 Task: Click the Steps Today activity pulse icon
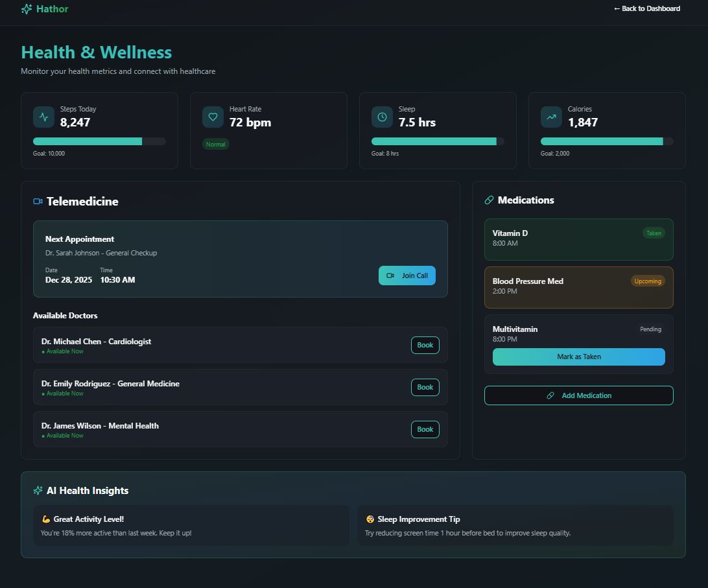coord(44,117)
